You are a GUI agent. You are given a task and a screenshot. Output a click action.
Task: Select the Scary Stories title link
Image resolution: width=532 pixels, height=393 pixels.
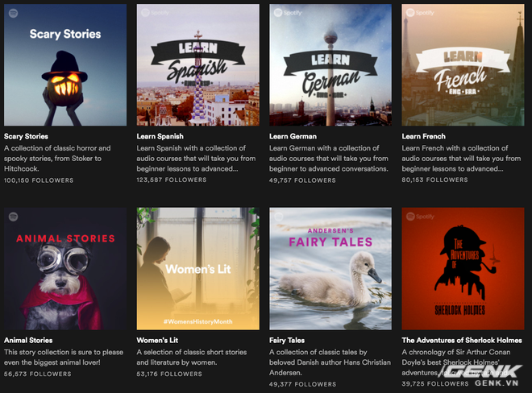26,136
